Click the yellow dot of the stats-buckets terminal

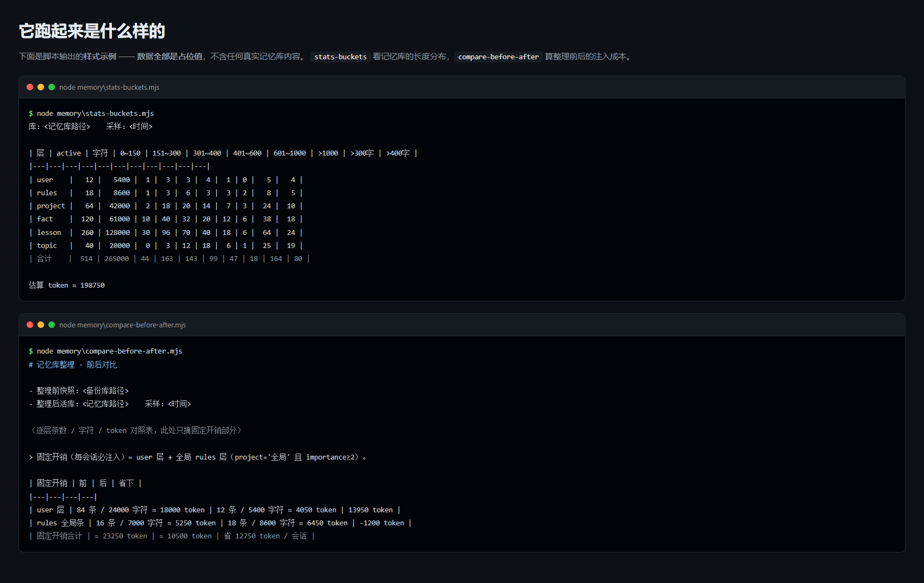(x=41, y=87)
